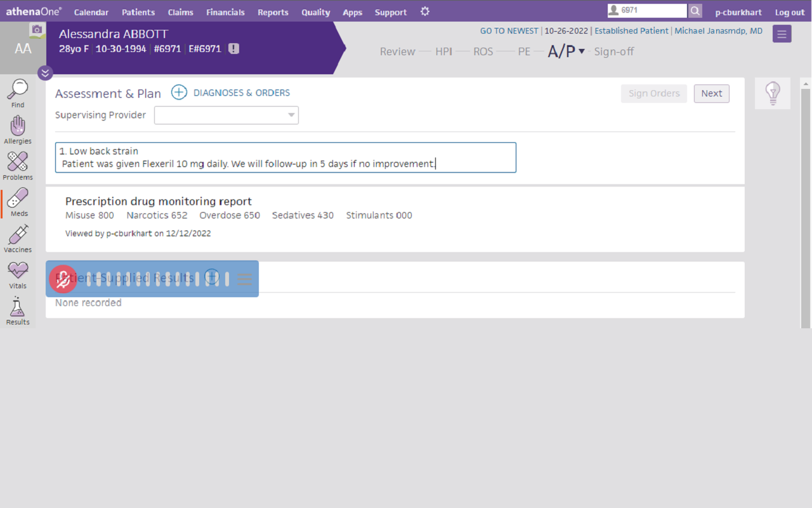The width and height of the screenshot is (812, 508).
Task: Open the Find magnifier tool
Action: coord(18,91)
